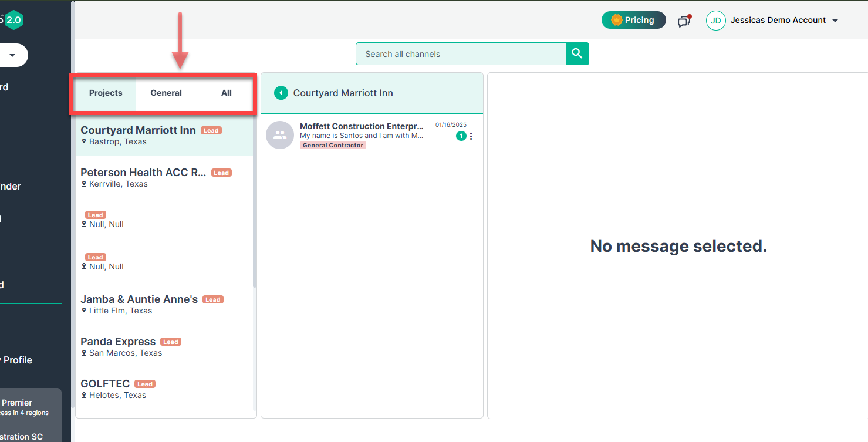Open the Moffett Construction Enterprise conversation
Image resolution: width=868 pixels, height=442 pixels.
(362, 131)
